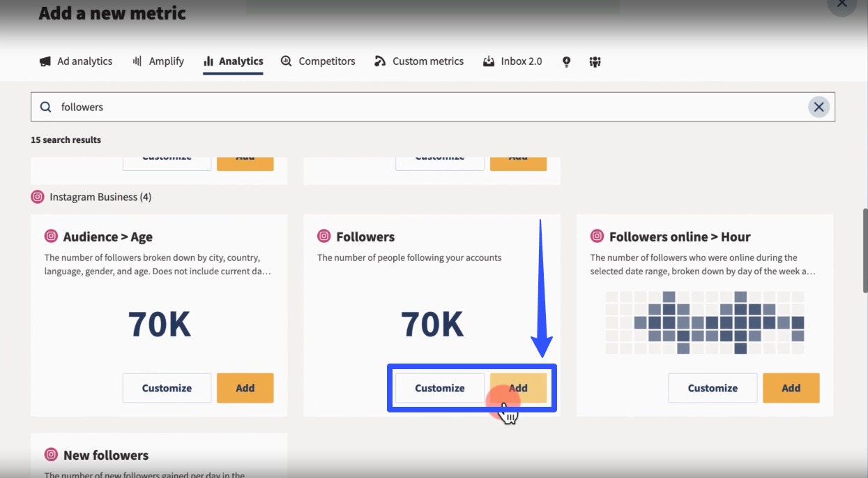Image resolution: width=868 pixels, height=478 pixels.
Task: Click Add on the Followers metric card
Action: (518, 388)
